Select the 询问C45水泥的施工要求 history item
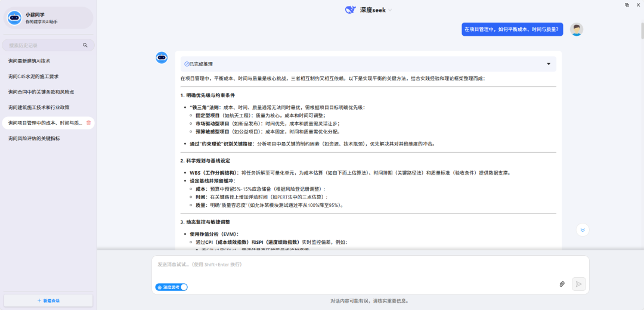Screen dimensions: 644x310 [33, 76]
